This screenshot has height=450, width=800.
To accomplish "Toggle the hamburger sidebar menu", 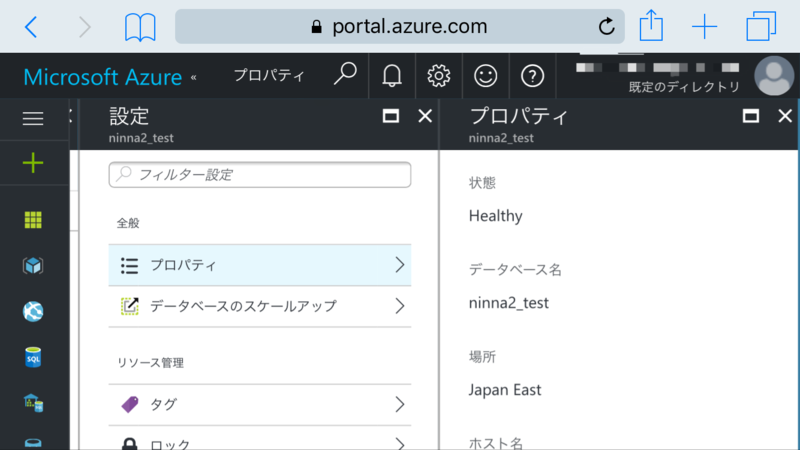I will [x=33, y=119].
